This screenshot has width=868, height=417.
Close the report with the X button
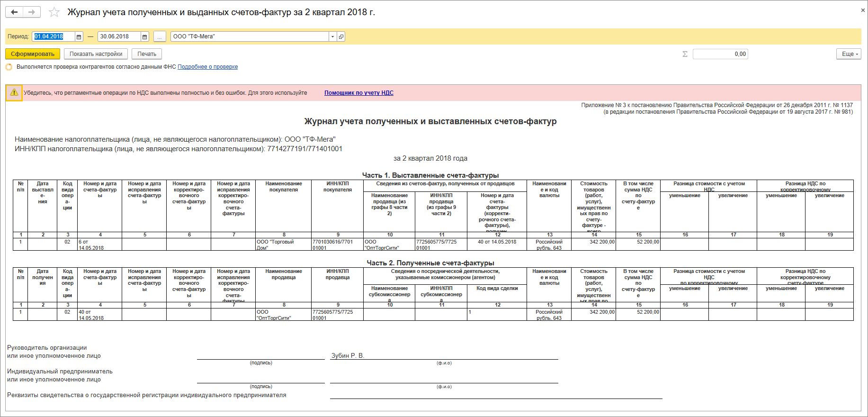[x=863, y=10]
